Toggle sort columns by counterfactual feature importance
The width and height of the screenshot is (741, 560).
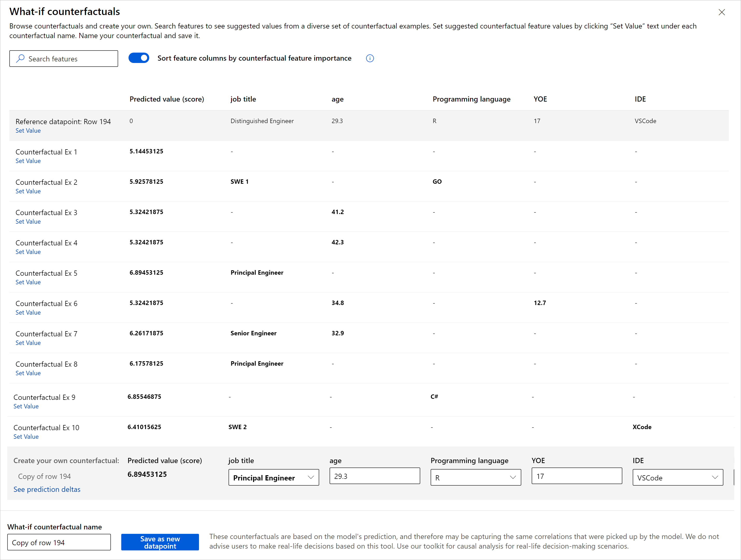[x=139, y=58]
